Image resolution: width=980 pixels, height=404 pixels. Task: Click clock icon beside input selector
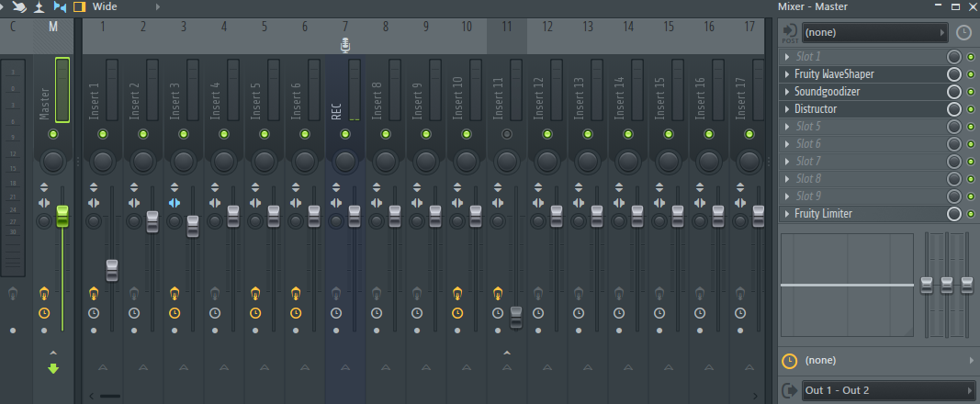[963, 32]
